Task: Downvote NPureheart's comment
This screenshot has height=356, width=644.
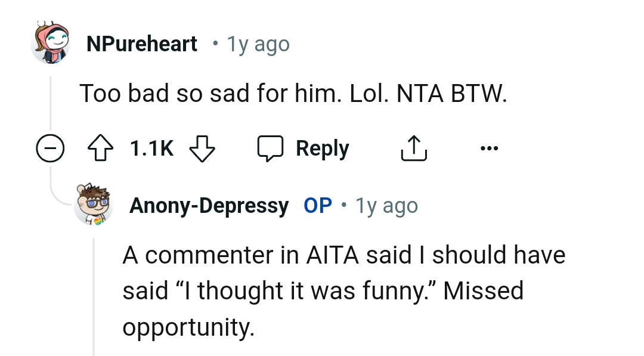Action: [202, 149]
